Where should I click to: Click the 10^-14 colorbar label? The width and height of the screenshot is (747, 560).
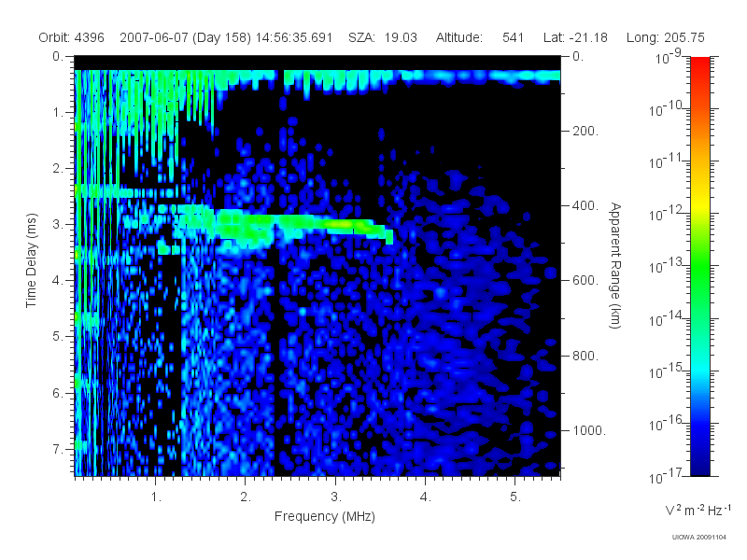[667, 318]
